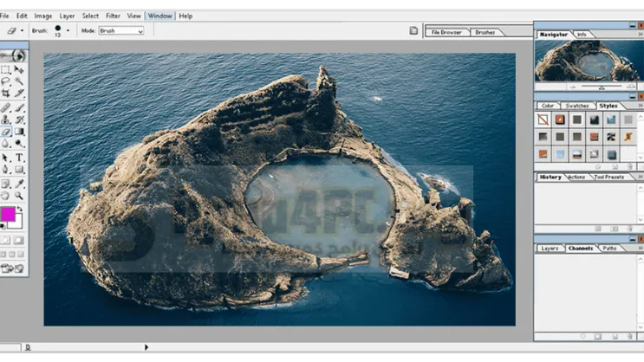The height and width of the screenshot is (362, 644).
Task: Select the Rectangle shape tool
Action: [19, 170]
